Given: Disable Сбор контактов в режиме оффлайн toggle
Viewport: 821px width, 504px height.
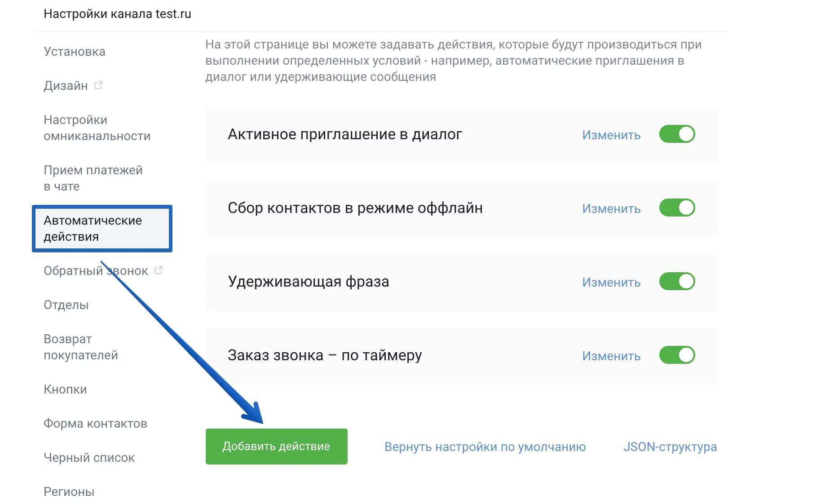Looking at the screenshot, I should click(677, 208).
